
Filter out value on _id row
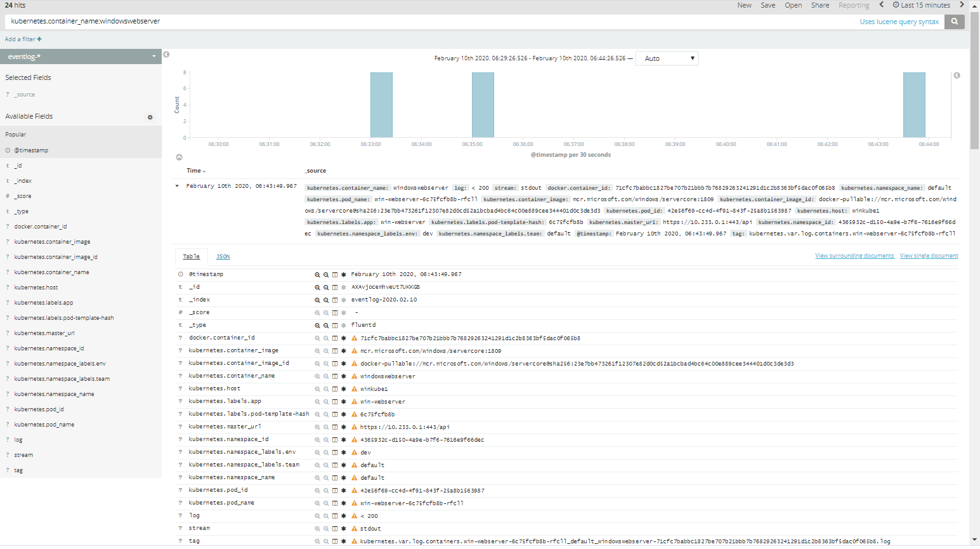click(x=326, y=288)
